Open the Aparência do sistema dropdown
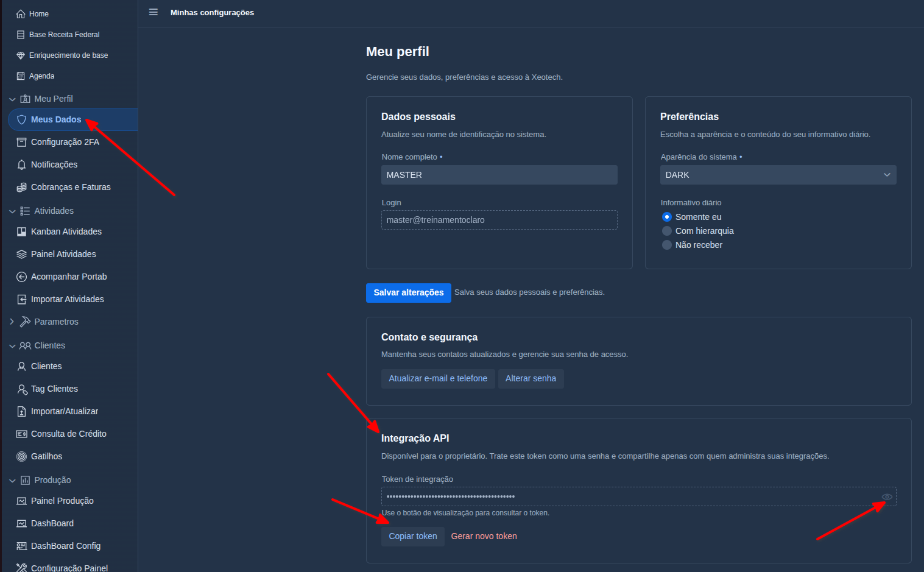924x572 pixels. (x=778, y=175)
